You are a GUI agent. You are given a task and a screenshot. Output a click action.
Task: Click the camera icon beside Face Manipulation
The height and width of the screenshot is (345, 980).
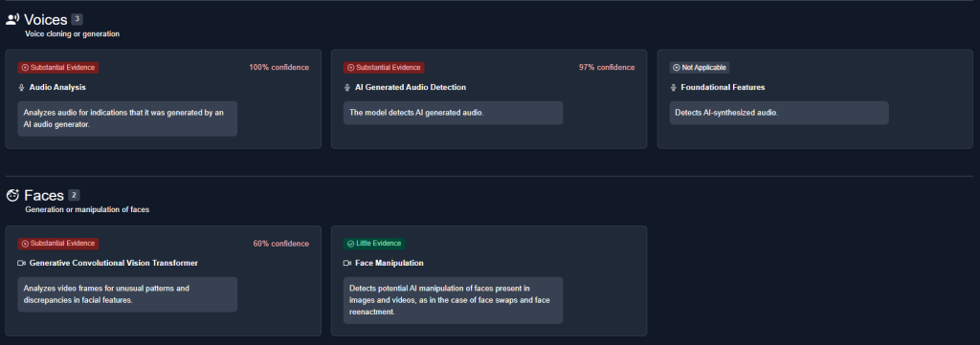coord(347,263)
